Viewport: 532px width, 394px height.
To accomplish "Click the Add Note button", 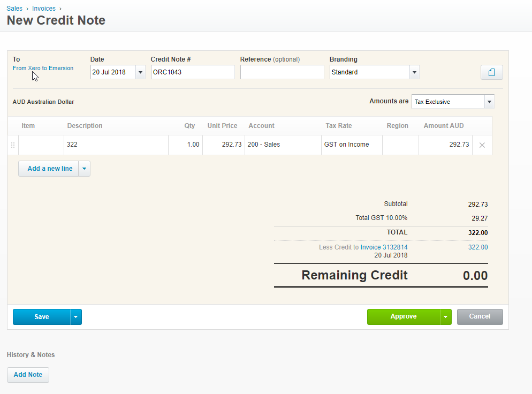I will pos(28,375).
